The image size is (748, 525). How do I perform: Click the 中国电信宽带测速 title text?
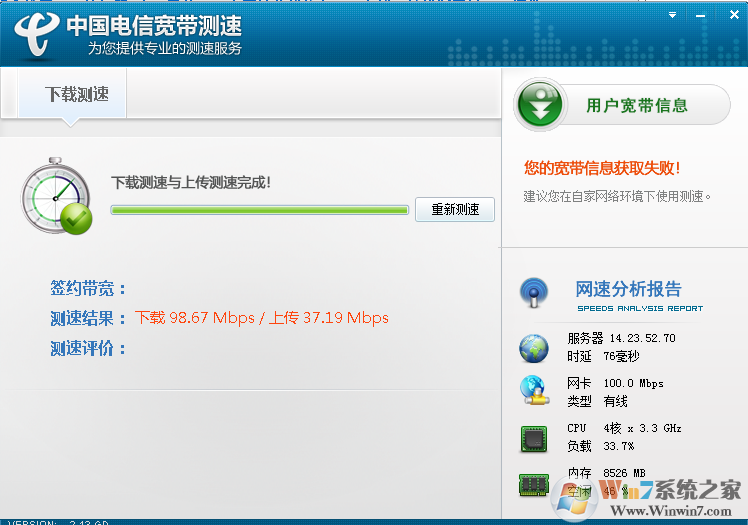coord(154,25)
